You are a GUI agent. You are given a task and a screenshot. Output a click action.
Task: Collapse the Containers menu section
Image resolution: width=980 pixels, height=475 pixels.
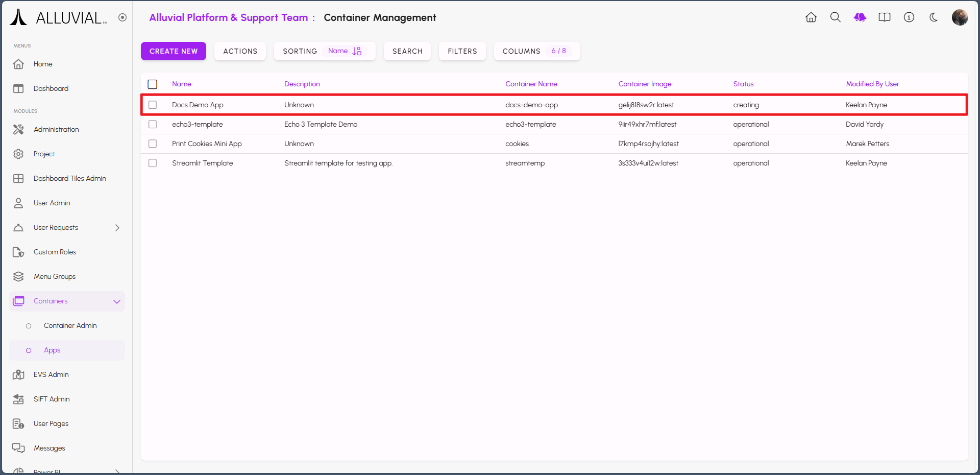point(117,301)
